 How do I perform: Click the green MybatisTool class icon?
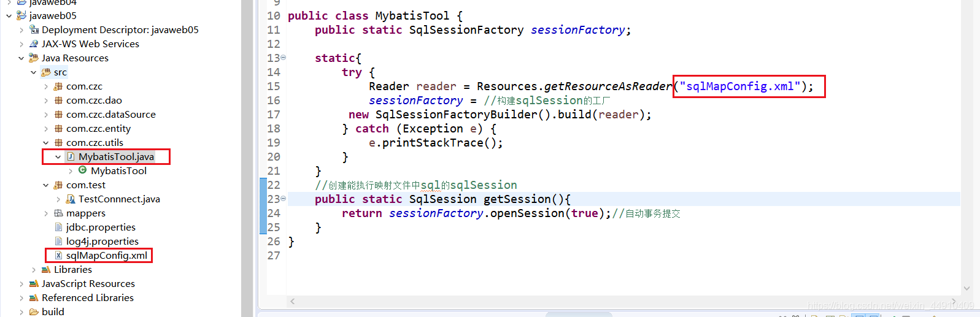82,170
